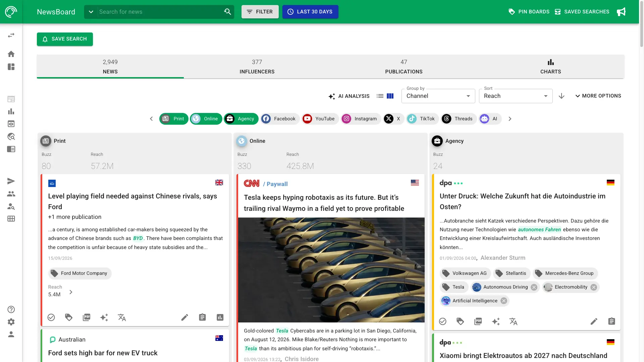Edit the Ford article with pencil icon

click(185, 317)
